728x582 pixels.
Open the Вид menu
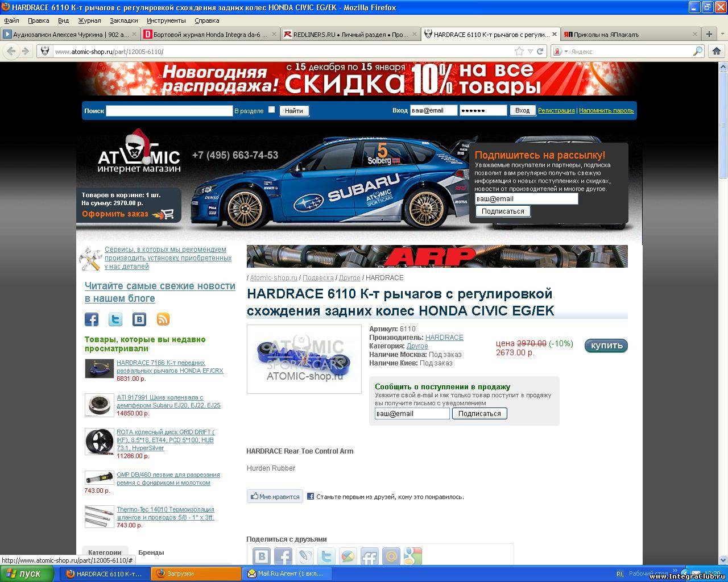(x=63, y=20)
